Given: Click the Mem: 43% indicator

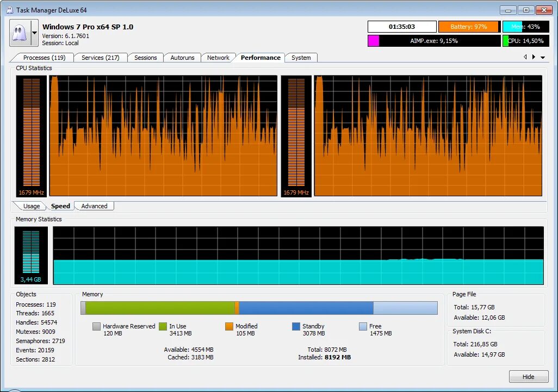Looking at the screenshot, I should click(x=525, y=27).
